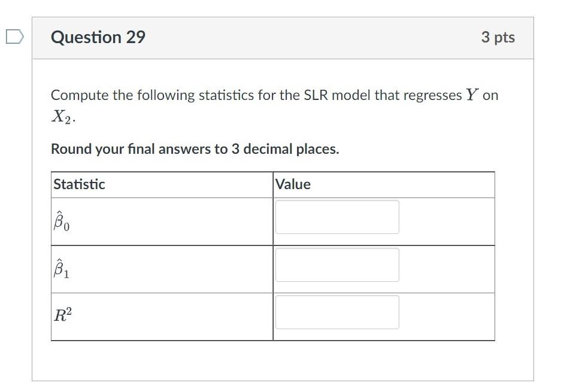564x392 pixels.
Task: Click the table border between Statistic and Value
Action: pyautogui.click(x=274, y=256)
